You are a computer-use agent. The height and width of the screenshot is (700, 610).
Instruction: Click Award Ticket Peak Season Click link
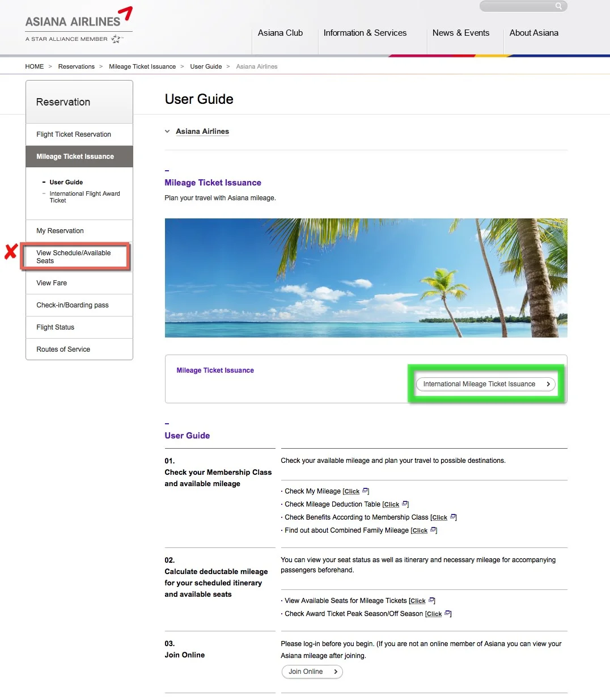click(434, 614)
